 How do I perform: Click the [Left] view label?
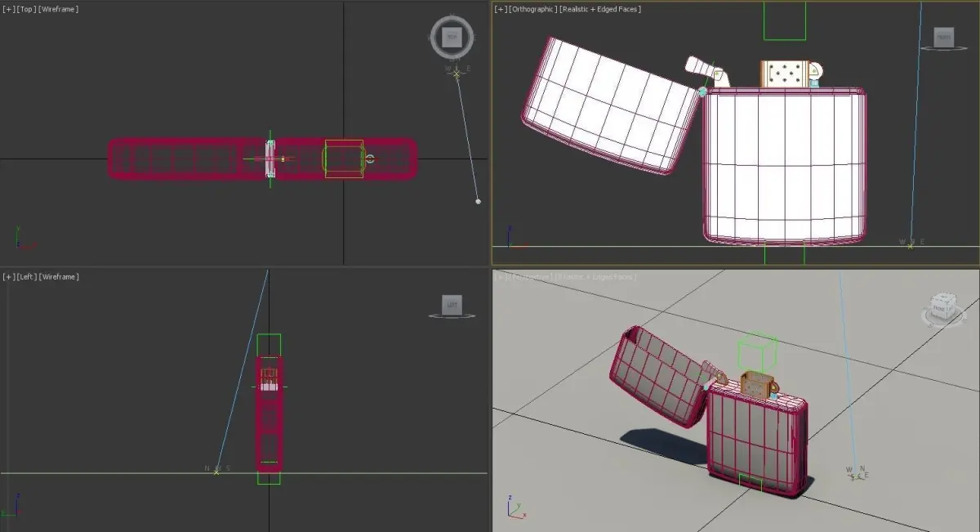pyautogui.click(x=25, y=277)
